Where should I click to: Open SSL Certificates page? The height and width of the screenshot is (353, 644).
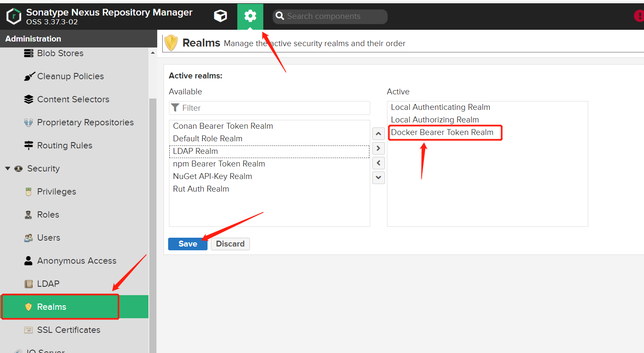pyautogui.click(x=68, y=330)
